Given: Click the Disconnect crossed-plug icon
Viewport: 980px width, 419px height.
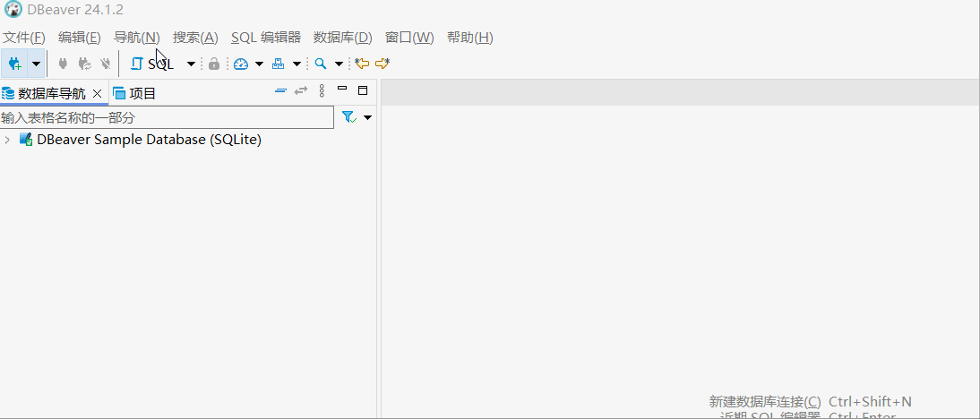Looking at the screenshot, I should pos(106,64).
